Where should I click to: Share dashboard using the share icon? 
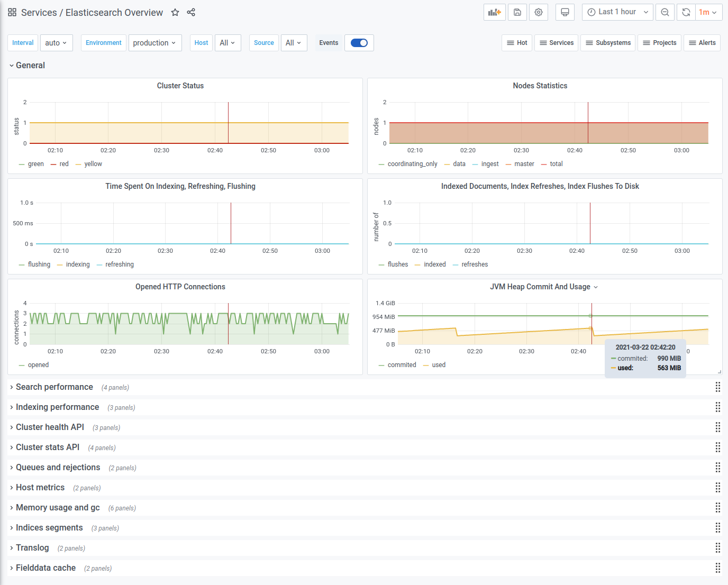point(192,12)
